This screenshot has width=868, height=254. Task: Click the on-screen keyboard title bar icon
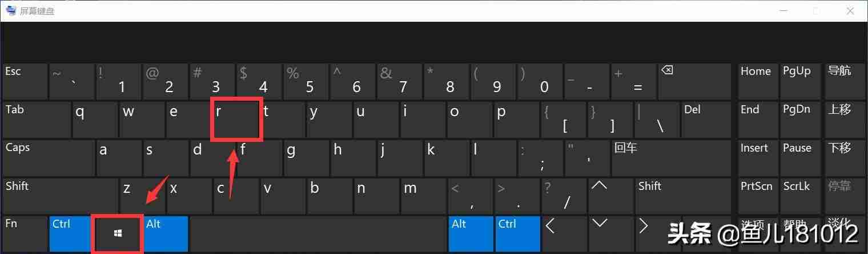11,10
